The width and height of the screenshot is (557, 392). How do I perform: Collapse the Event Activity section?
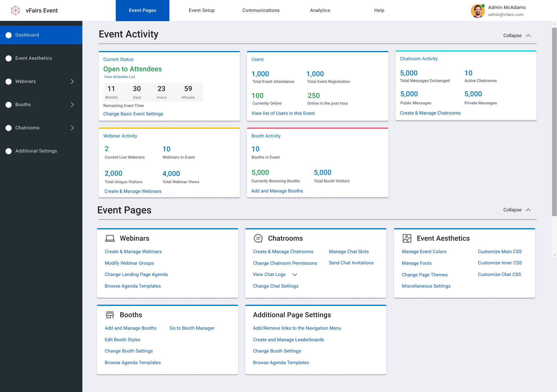point(517,35)
